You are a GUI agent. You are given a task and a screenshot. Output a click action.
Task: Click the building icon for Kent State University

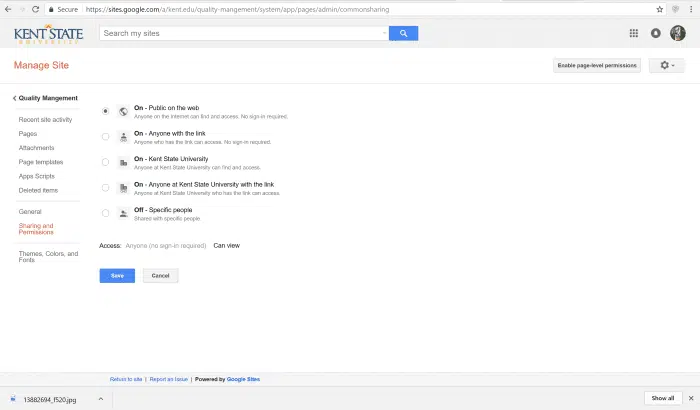click(124, 163)
